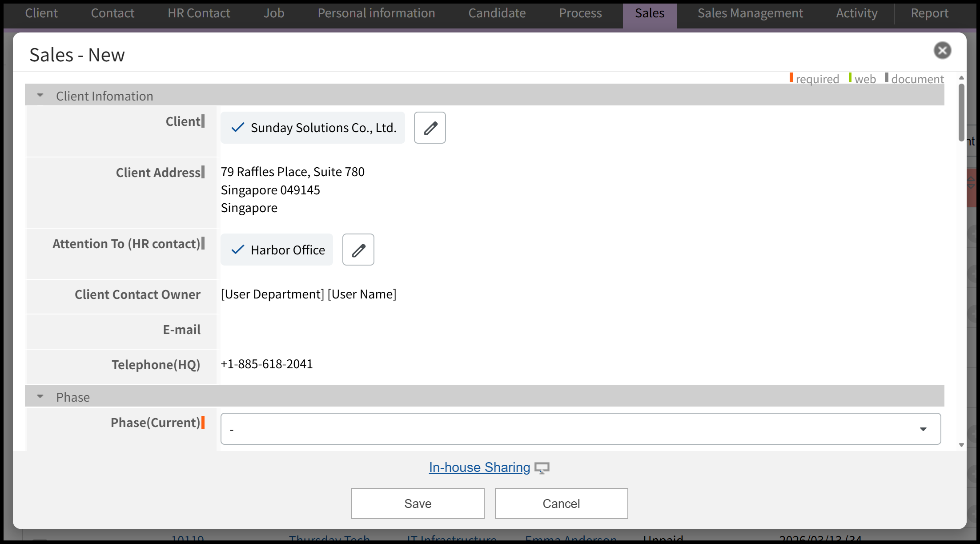The width and height of the screenshot is (980, 544).
Task: Collapse the Client Infomation section
Action: [x=40, y=96]
